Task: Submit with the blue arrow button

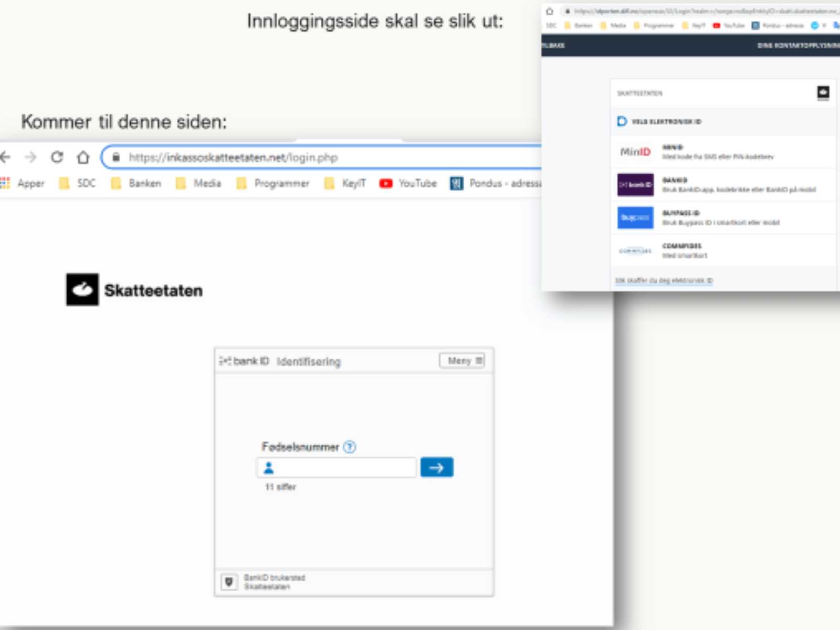Action: coord(437,467)
